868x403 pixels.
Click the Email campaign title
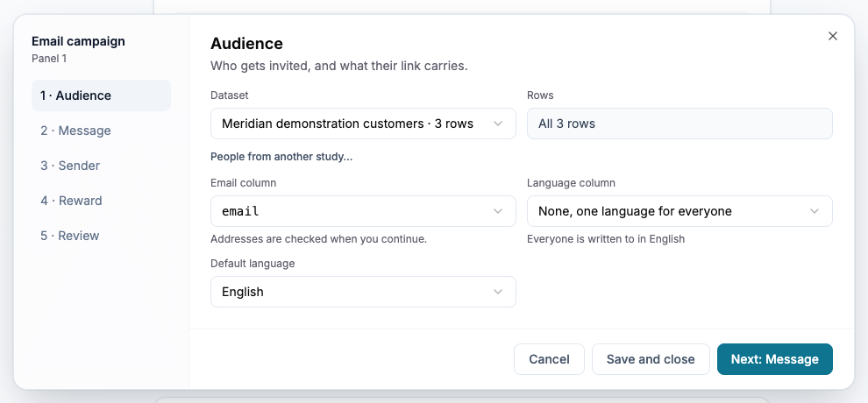78,41
